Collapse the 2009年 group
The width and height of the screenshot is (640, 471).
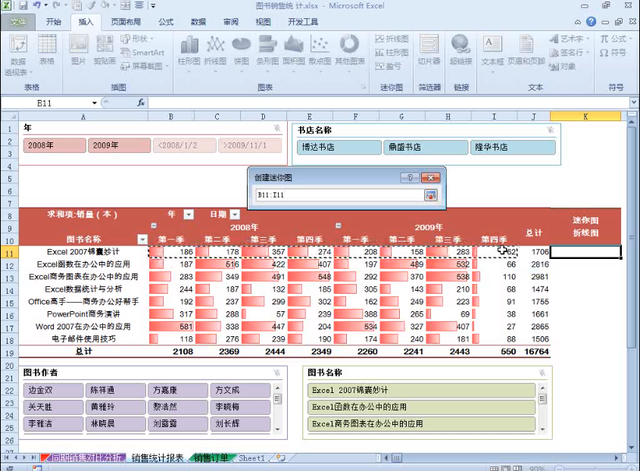(x=338, y=225)
